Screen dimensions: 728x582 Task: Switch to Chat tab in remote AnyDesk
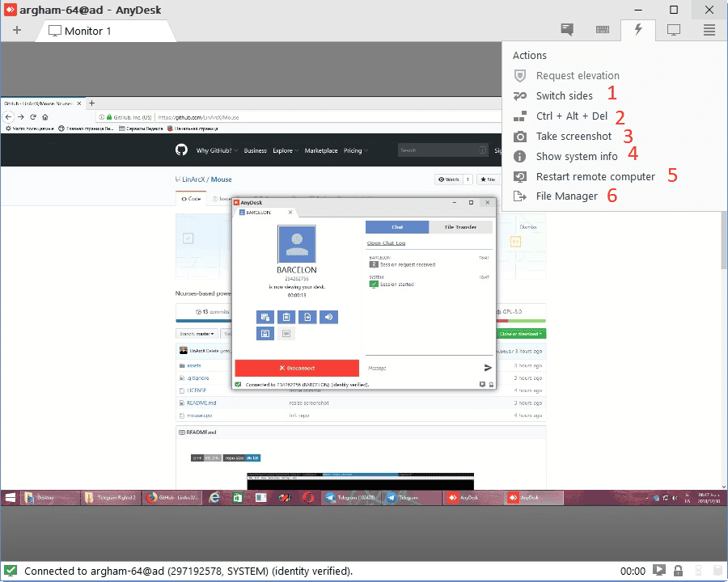[x=397, y=227]
